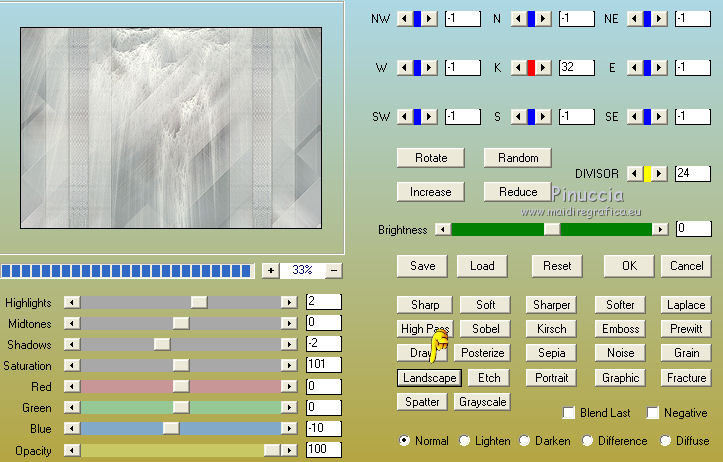Image resolution: width=723 pixels, height=462 pixels.
Task: Click the Brightness slider thumb
Action: (x=552, y=229)
